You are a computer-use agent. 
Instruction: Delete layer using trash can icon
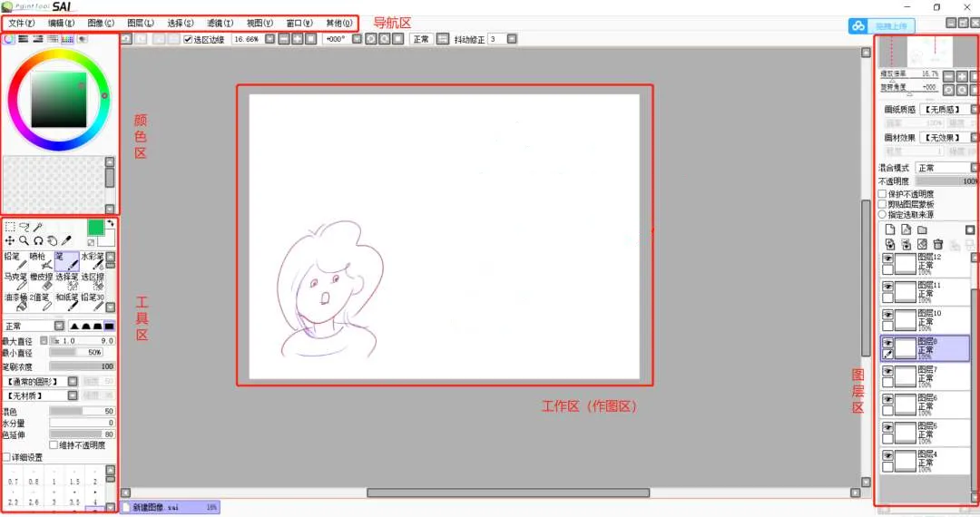[x=938, y=245]
